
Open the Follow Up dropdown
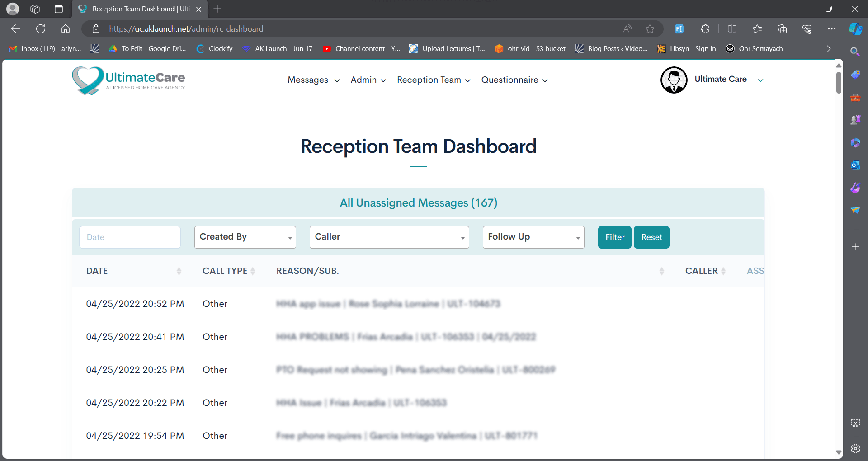point(533,237)
